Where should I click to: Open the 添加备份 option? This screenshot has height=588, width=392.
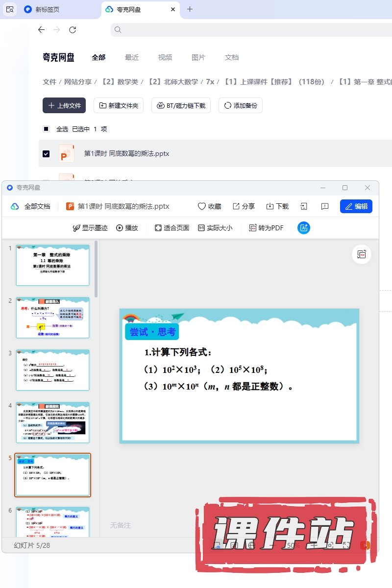pyautogui.click(x=240, y=105)
